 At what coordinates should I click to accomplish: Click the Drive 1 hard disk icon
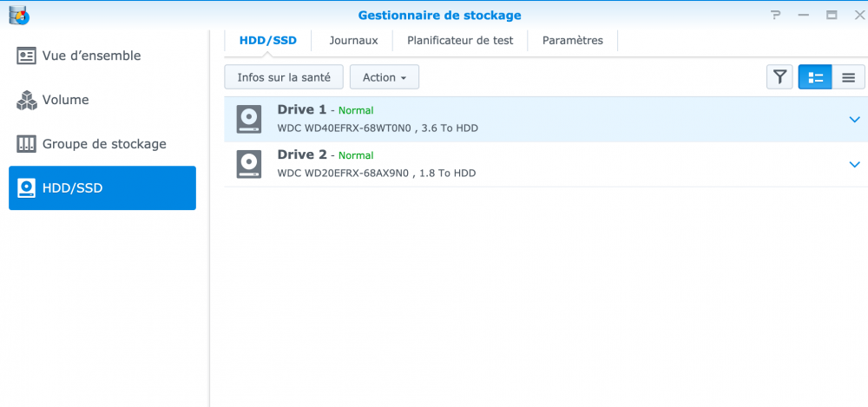click(x=248, y=119)
